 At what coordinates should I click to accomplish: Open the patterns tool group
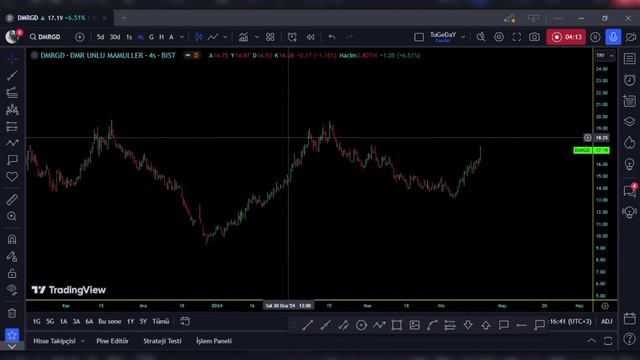click(x=12, y=109)
